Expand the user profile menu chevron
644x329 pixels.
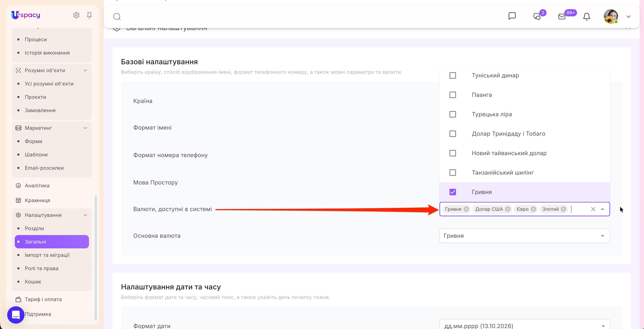(628, 17)
